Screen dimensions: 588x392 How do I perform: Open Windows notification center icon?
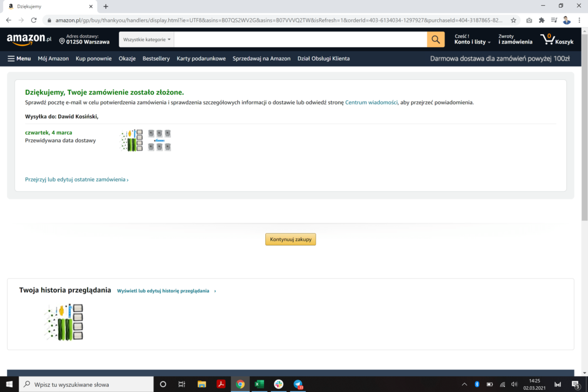576,384
